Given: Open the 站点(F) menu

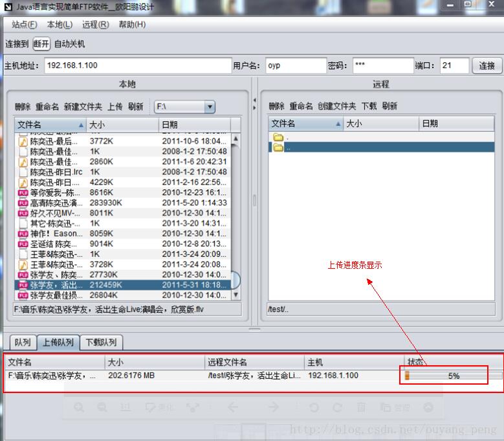Looking at the screenshot, I should coord(24,25).
